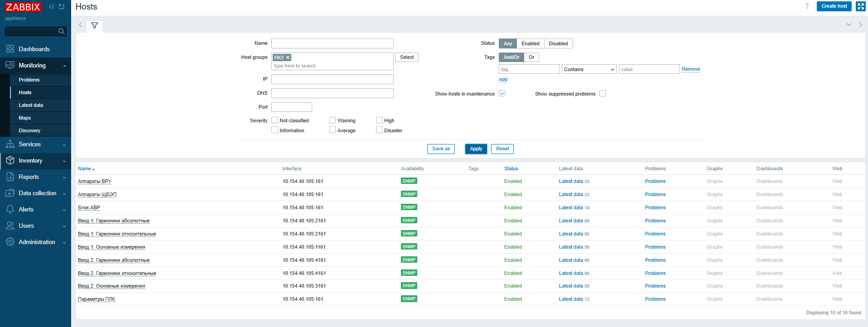Sort table by Name column
The width and height of the screenshot is (868, 327).
[86, 168]
